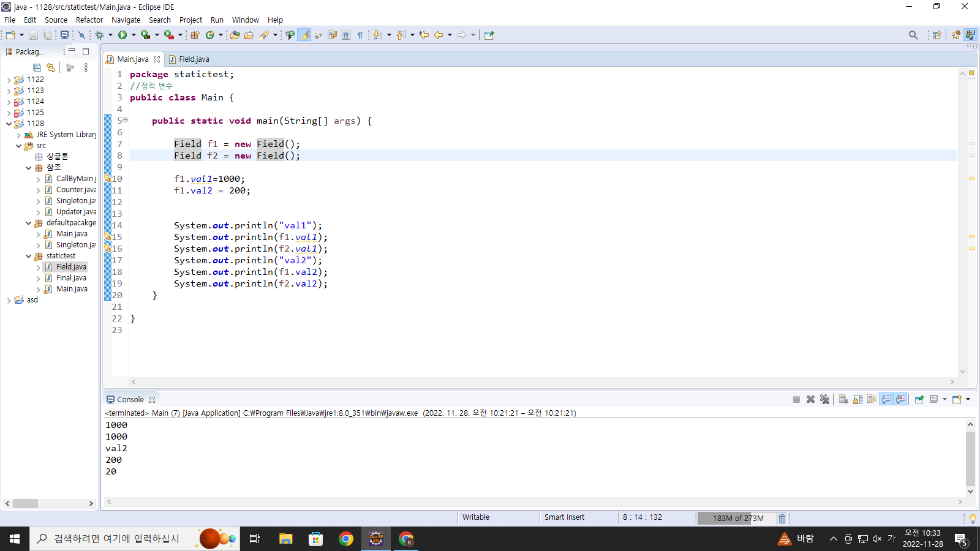
Task: Click the Console vertical scrollbar
Action: click(x=970, y=458)
